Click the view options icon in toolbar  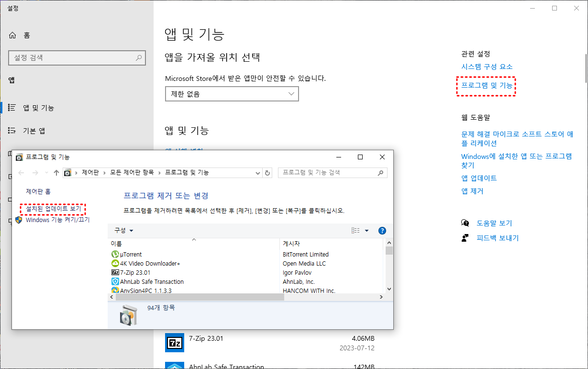tap(355, 230)
